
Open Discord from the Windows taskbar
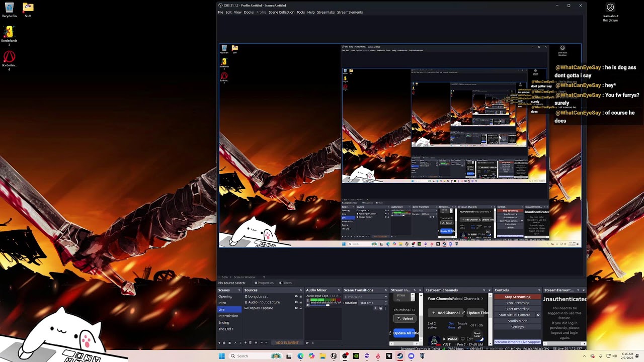tap(411, 356)
